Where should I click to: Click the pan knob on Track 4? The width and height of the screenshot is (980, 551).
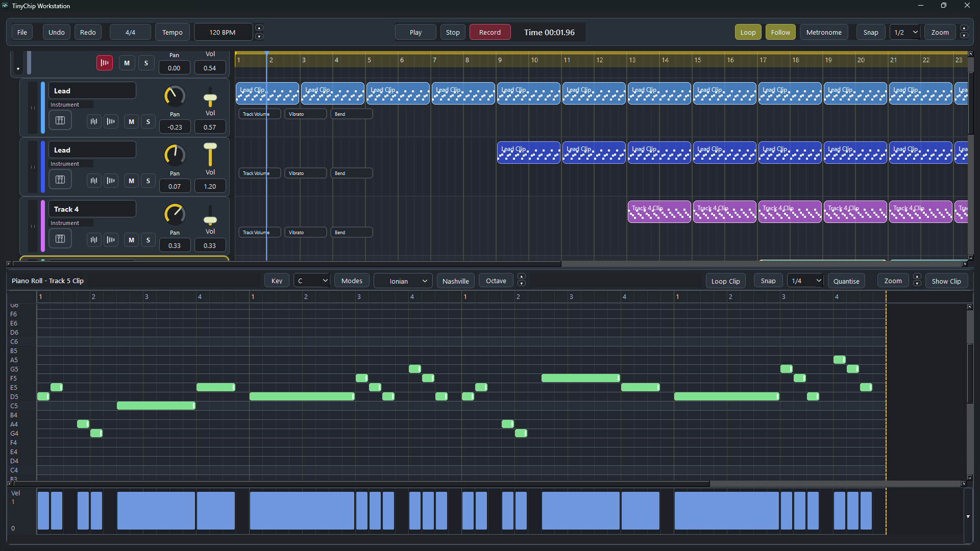click(x=175, y=214)
